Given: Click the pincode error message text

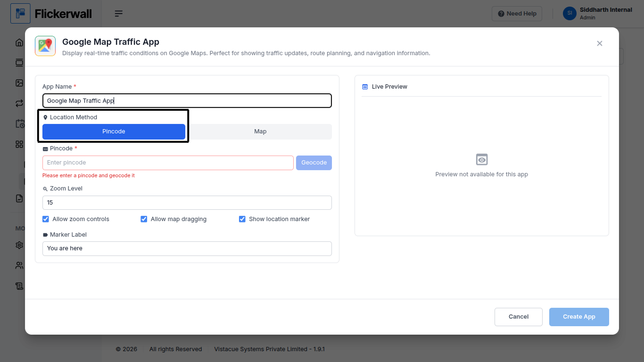Looking at the screenshot, I should [x=89, y=175].
